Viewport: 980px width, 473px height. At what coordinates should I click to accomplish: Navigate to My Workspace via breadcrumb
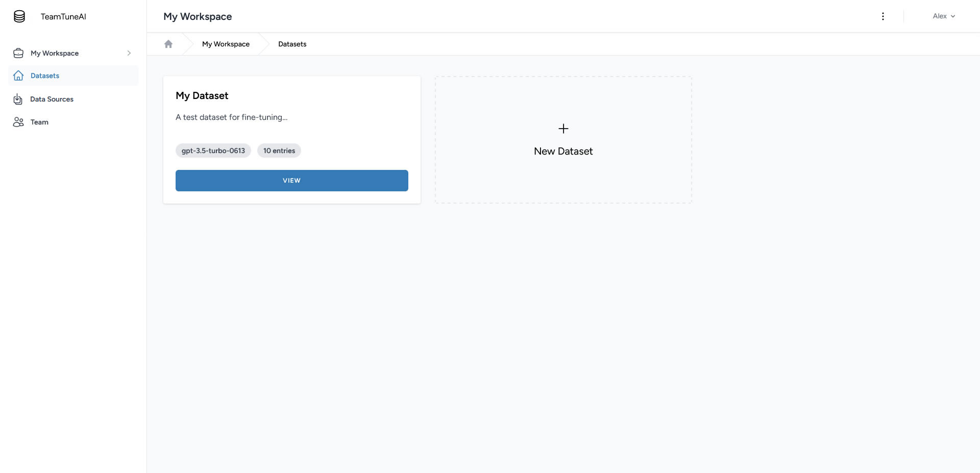[x=226, y=44]
